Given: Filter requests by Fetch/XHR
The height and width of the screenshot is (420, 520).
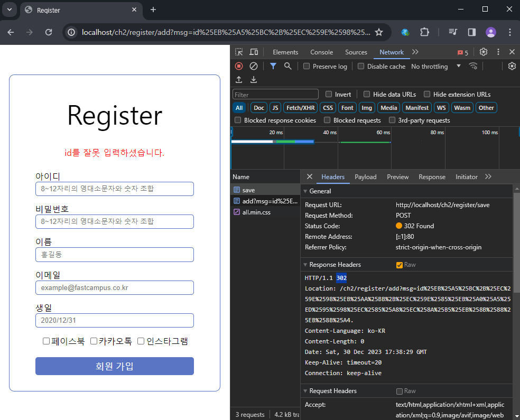Looking at the screenshot, I should (x=301, y=108).
